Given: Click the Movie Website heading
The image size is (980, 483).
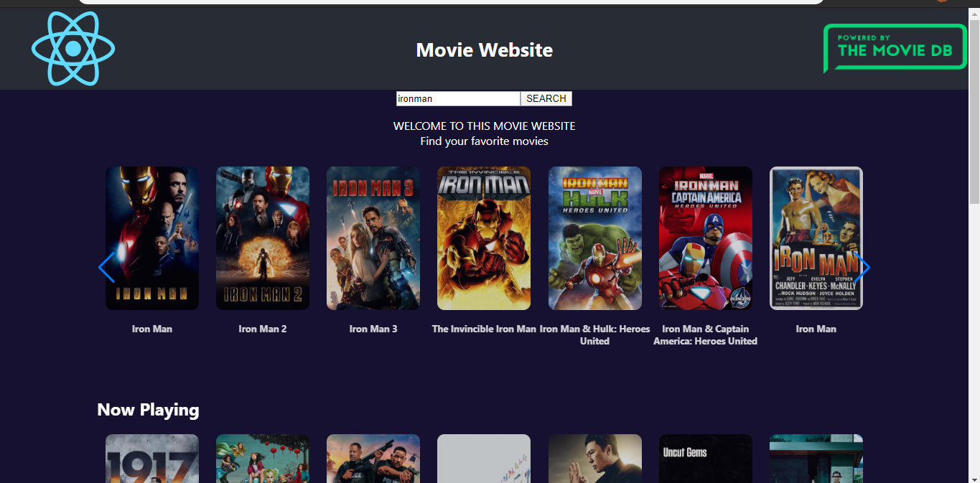Looking at the screenshot, I should (x=484, y=50).
